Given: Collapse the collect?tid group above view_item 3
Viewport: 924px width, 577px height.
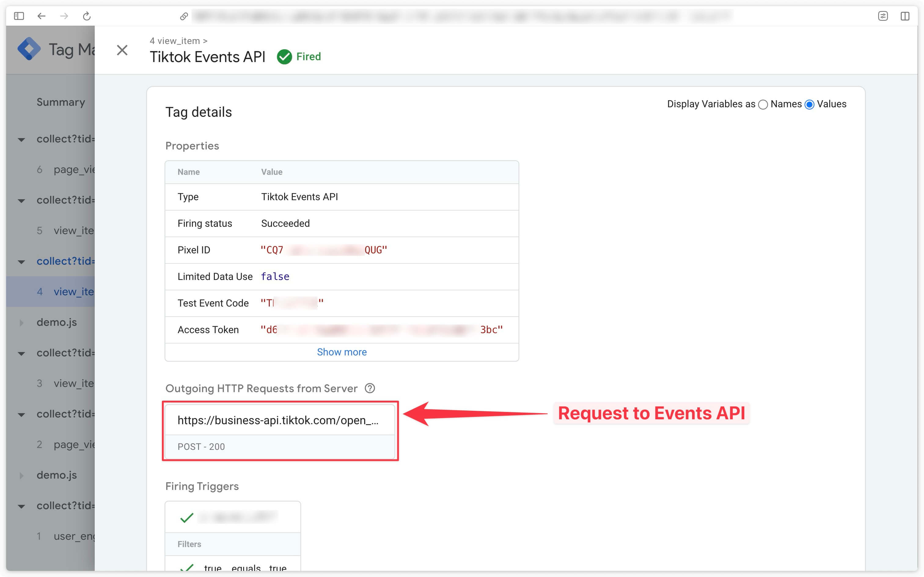Looking at the screenshot, I should [22, 353].
